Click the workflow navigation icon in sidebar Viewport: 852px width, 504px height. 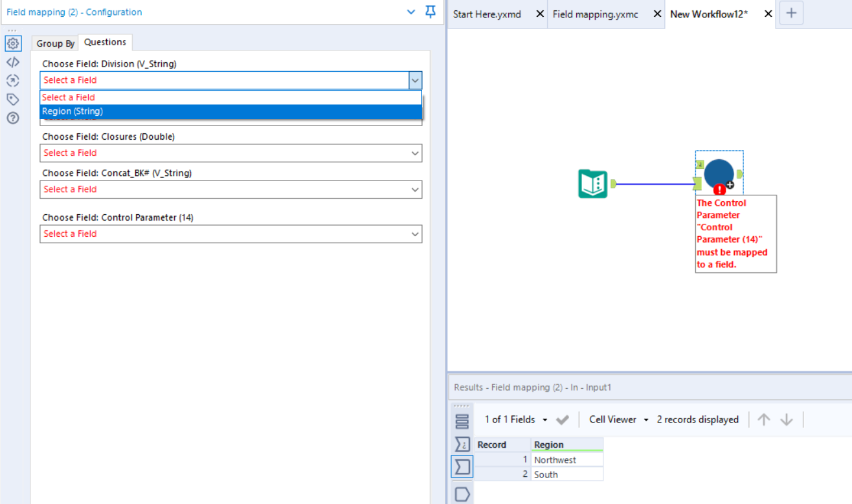pos(13,80)
